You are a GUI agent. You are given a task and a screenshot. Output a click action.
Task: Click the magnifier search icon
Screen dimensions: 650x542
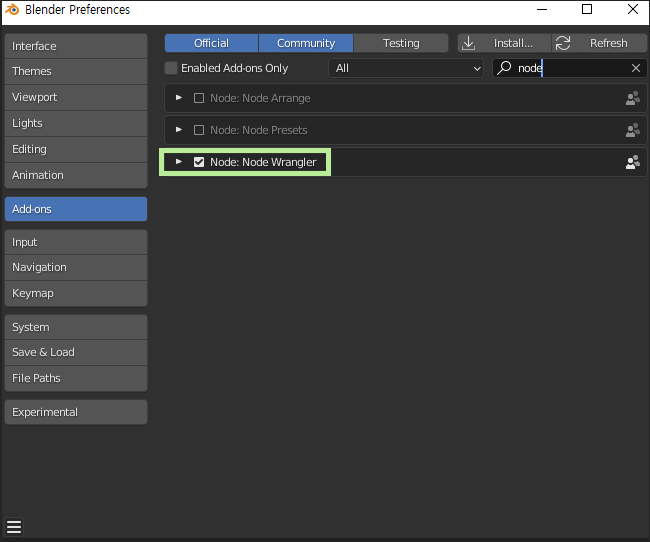coord(504,68)
